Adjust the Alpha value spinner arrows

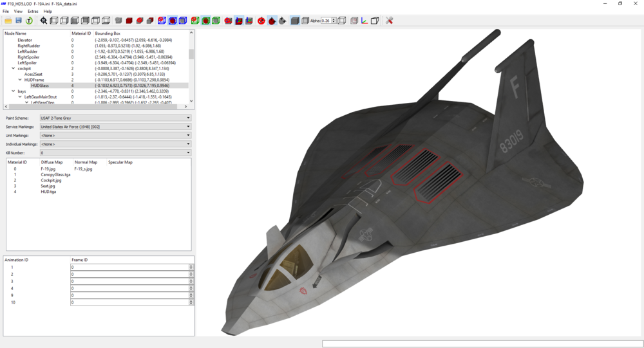click(x=334, y=21)
